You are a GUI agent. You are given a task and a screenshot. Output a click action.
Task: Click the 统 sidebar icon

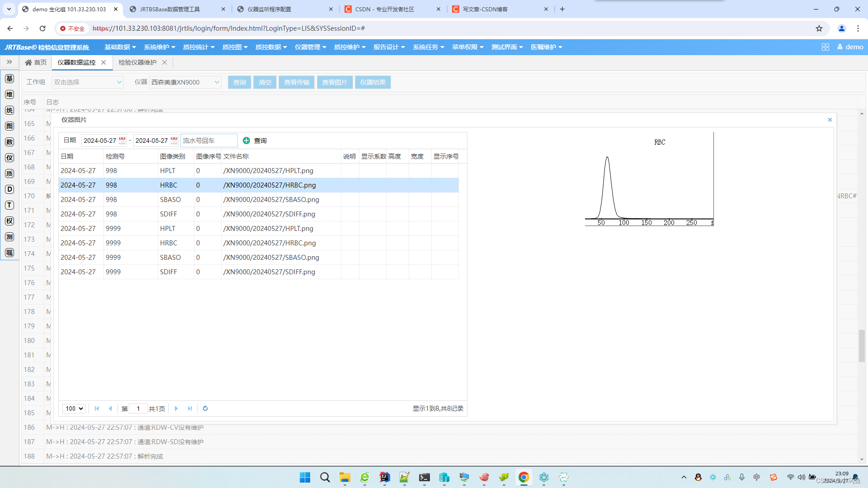click(9, 110)
